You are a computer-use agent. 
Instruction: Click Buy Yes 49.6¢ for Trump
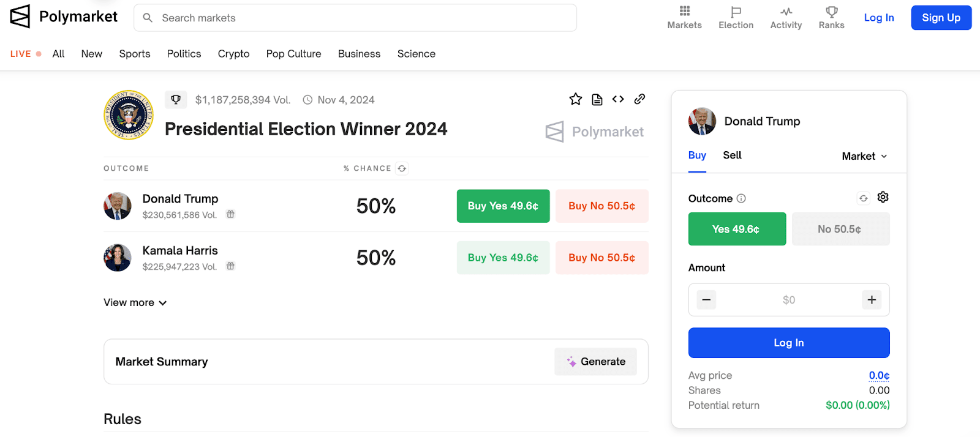click(x=503, y=206)
